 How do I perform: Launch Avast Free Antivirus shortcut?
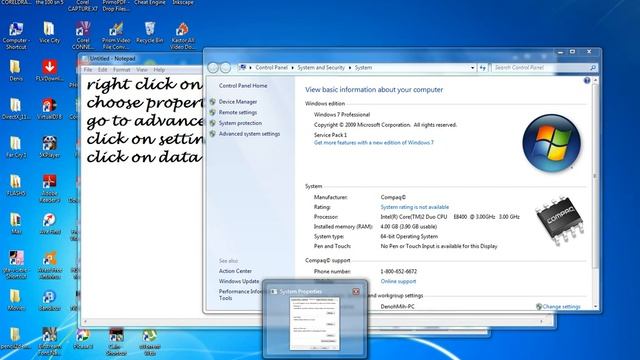click(49, 265)
